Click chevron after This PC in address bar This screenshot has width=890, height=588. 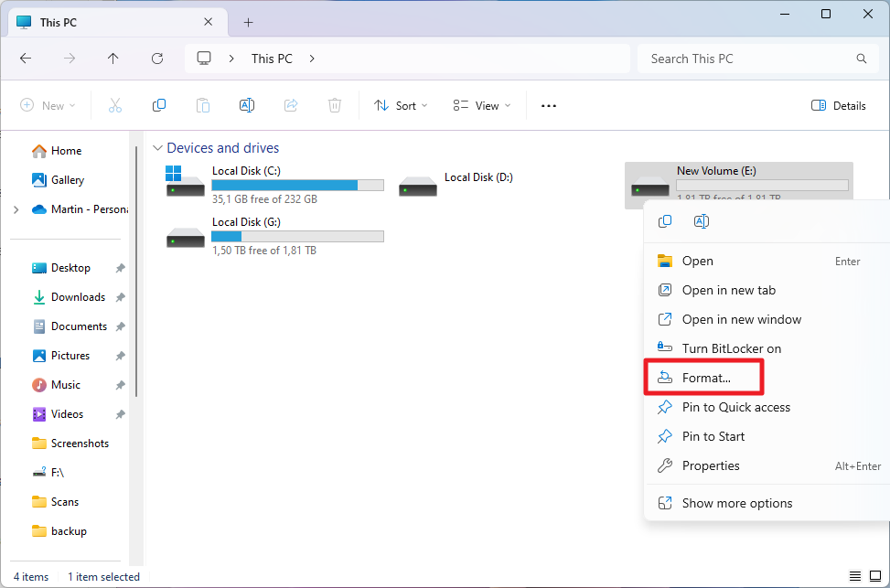coord(312,59)
